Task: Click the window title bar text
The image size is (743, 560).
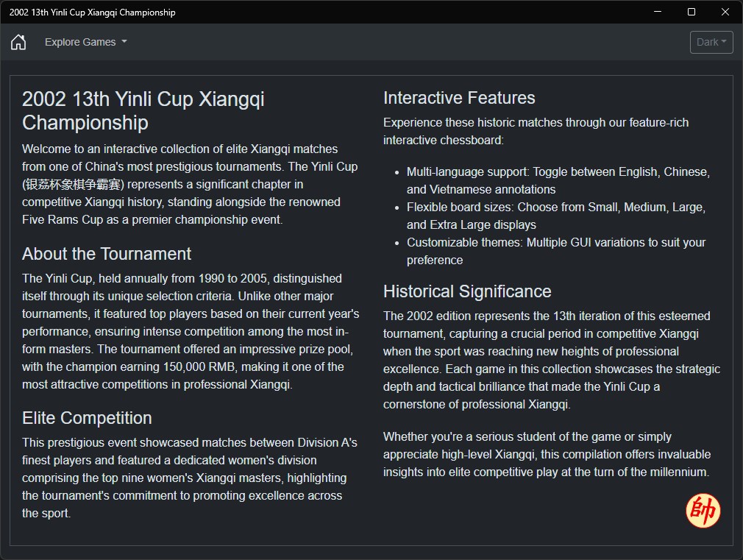Action: [x=93, y=13]
